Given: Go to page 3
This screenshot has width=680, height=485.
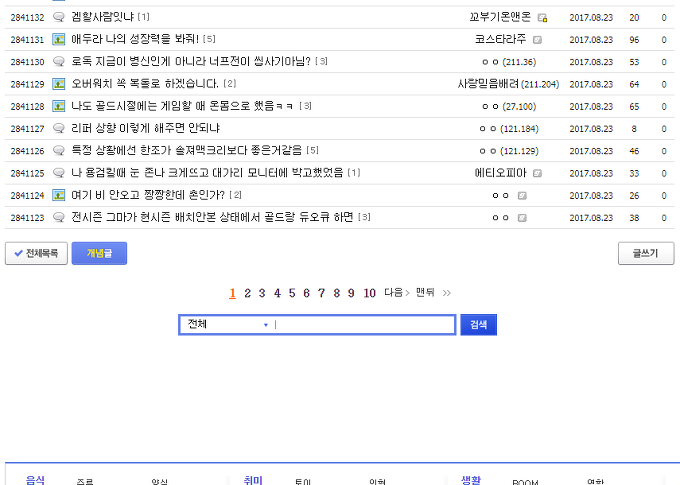Looking at the screenshot, I should point(262,293).
